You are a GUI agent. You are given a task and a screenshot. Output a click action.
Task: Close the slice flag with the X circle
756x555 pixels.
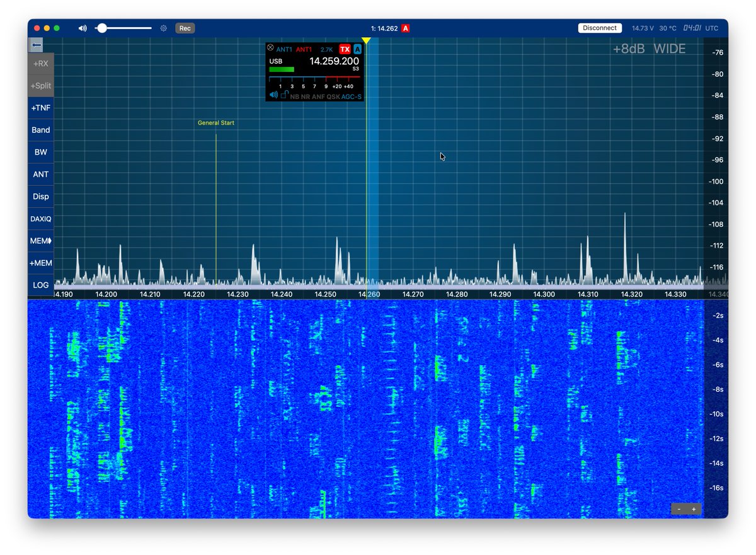270,49
